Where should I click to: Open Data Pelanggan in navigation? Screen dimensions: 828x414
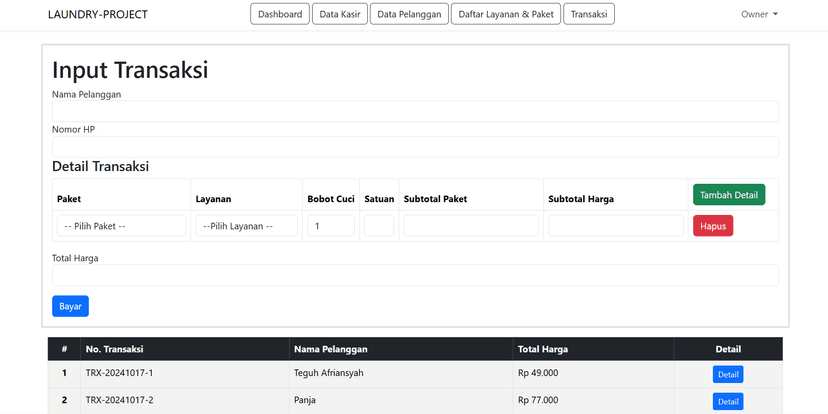click(409, 15)
